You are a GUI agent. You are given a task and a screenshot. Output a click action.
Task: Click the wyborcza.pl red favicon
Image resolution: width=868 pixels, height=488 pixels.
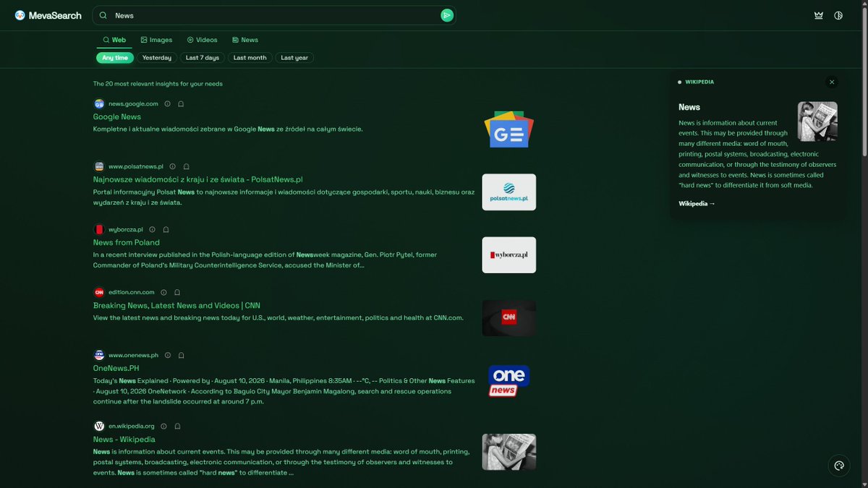99,229
